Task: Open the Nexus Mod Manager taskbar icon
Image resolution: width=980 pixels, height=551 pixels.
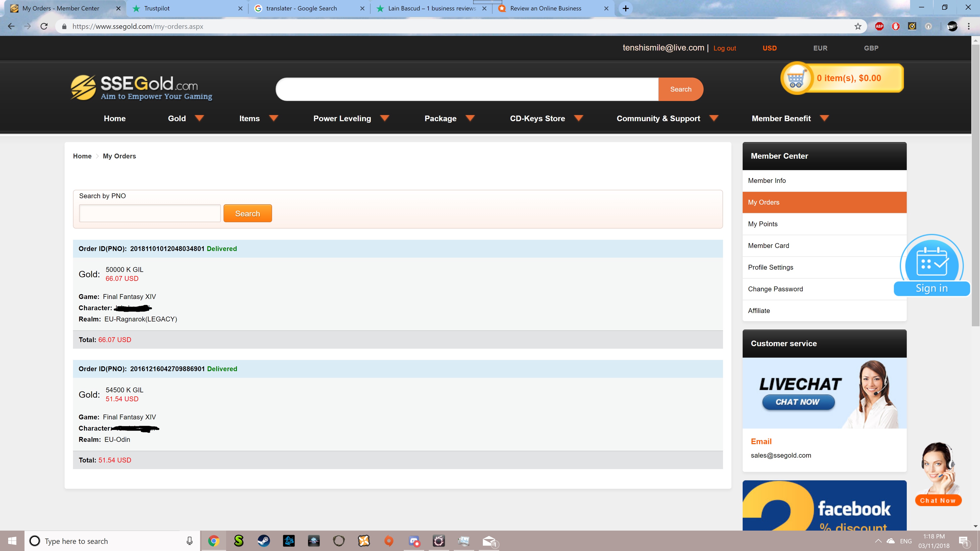Action: (x=364, y=541)
